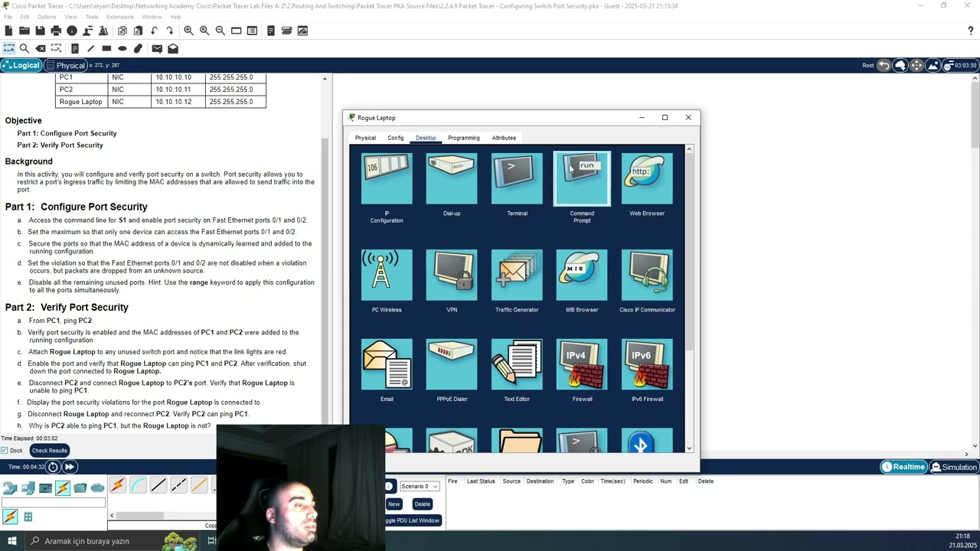Switch to Programming tab in Rogue Laptop
The width and height of the screenshot is (980, 551).
[x=464, y=138]
